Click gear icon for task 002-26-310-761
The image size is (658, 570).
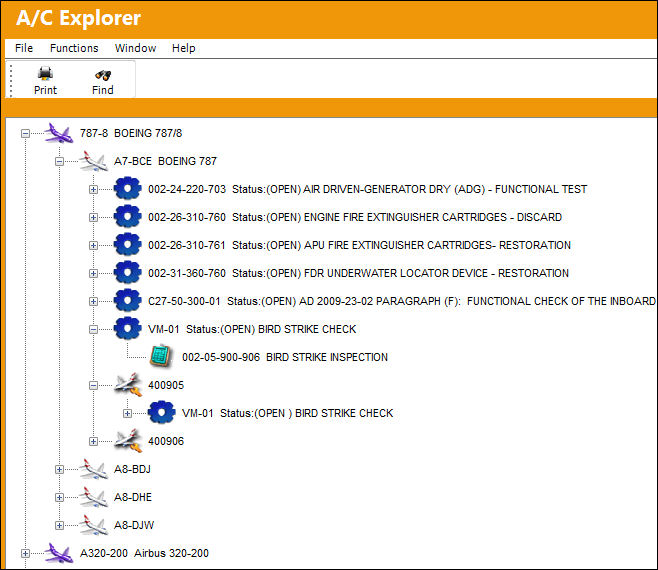coord(128,245)
